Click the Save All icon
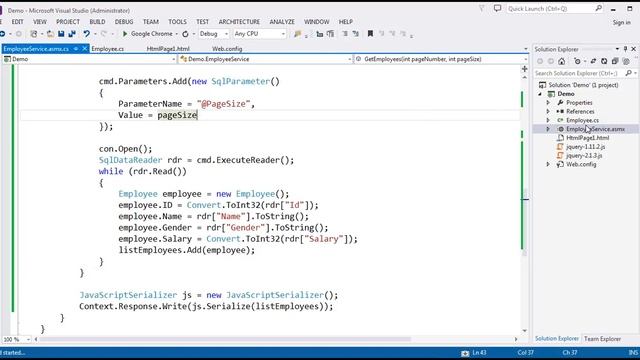 [x=72, y=34]
